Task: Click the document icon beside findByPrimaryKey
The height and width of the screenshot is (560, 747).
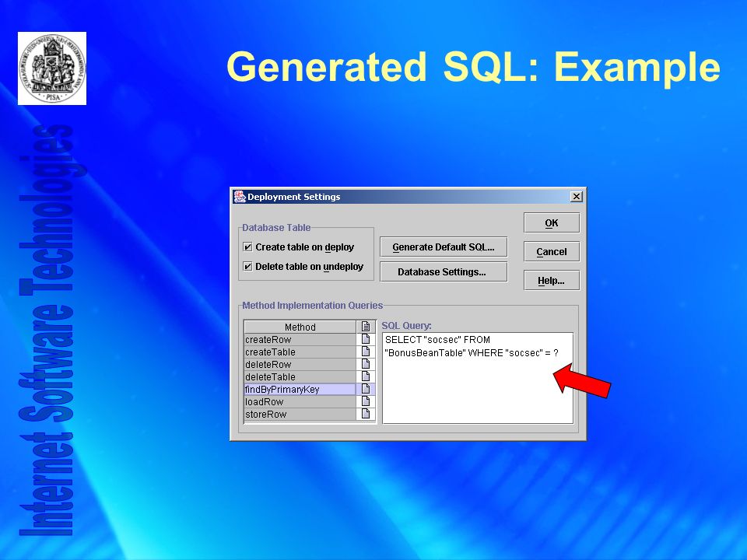Action: 366,389
